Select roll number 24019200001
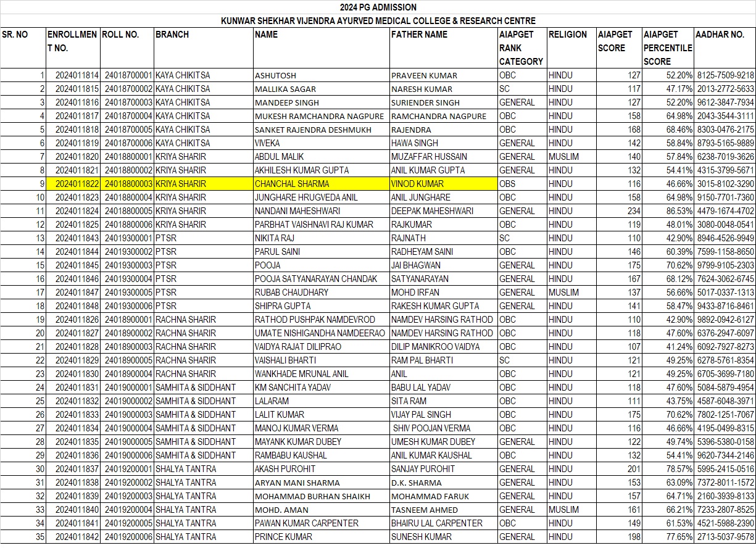The height and width of the screenshot is (548, 756). [x=128, y=469]
